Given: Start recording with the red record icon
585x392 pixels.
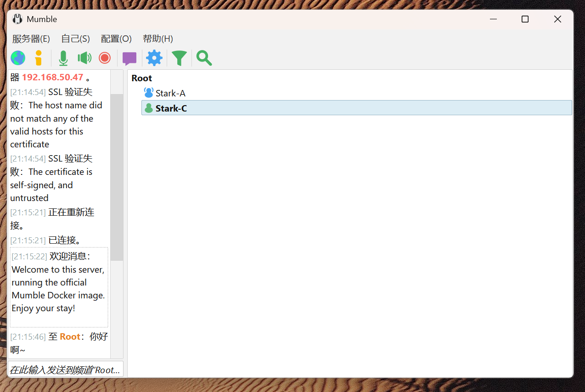Looking at the screenshot, I should pos(105,58).
